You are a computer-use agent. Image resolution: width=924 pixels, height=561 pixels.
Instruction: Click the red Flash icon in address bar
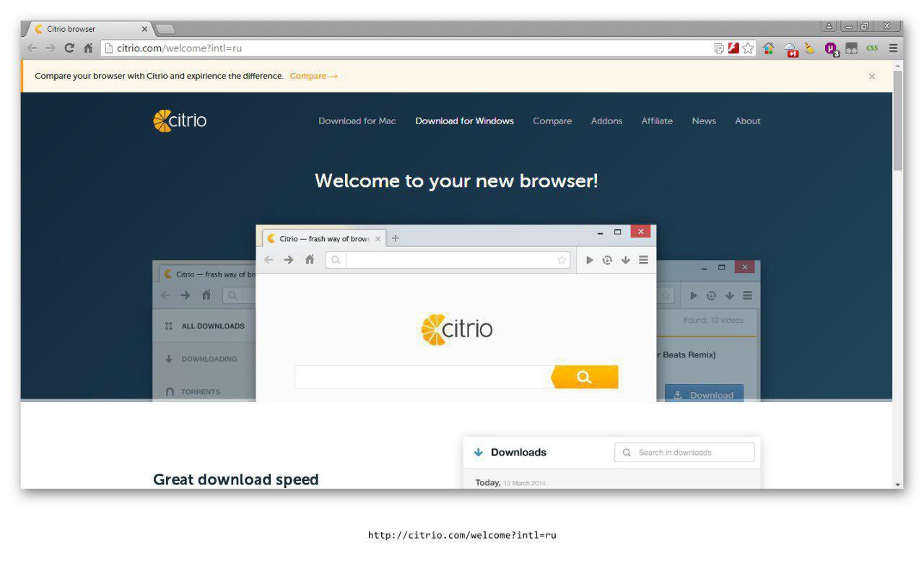pos(733,48)
